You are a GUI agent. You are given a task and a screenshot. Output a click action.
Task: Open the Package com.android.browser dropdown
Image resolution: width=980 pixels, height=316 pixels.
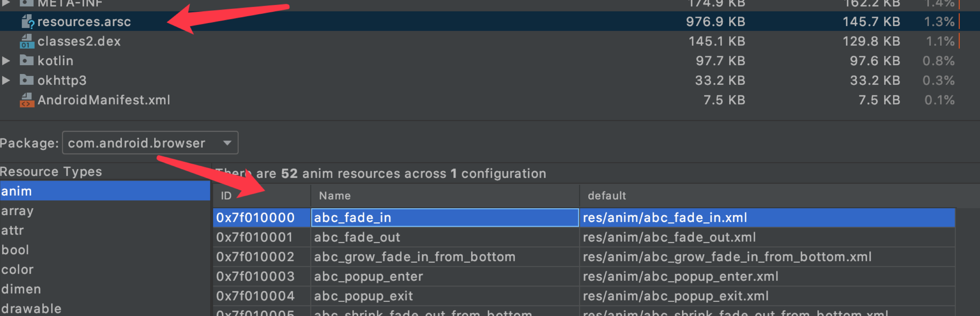point(150,143)
